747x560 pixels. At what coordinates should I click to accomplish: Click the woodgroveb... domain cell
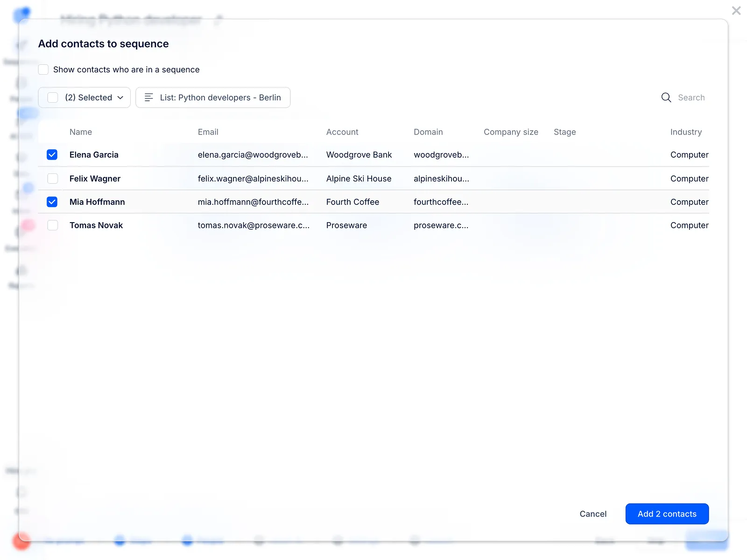[441, 155]
